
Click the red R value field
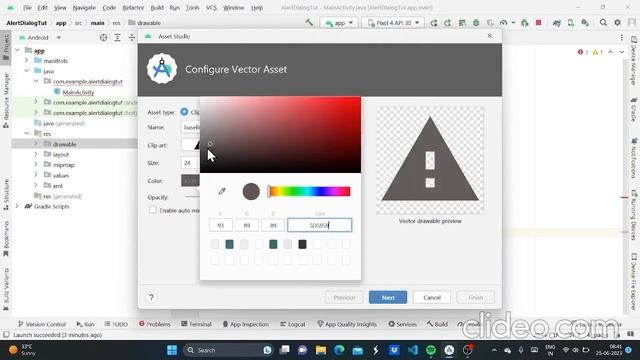coord(221,225)
